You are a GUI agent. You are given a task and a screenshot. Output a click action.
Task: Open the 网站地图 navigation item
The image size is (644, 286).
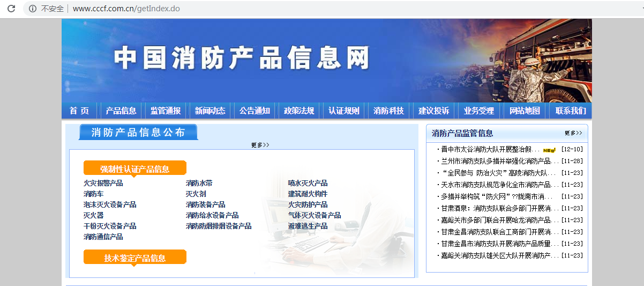(x=525, y=111)
